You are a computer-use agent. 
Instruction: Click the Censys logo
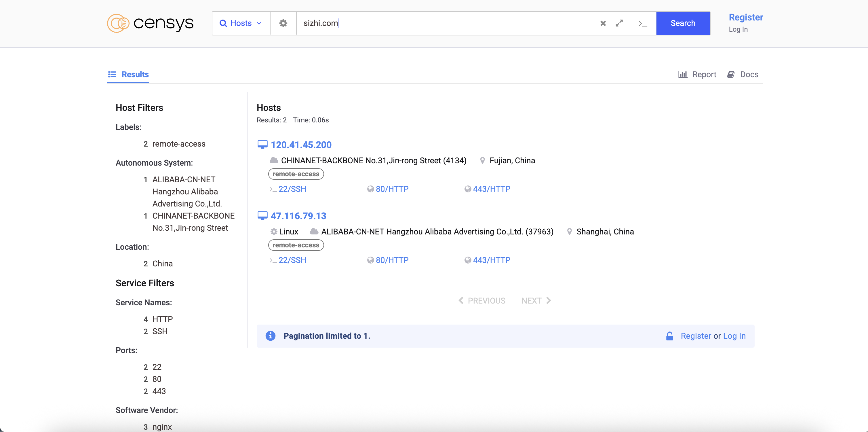click(150, 23)
